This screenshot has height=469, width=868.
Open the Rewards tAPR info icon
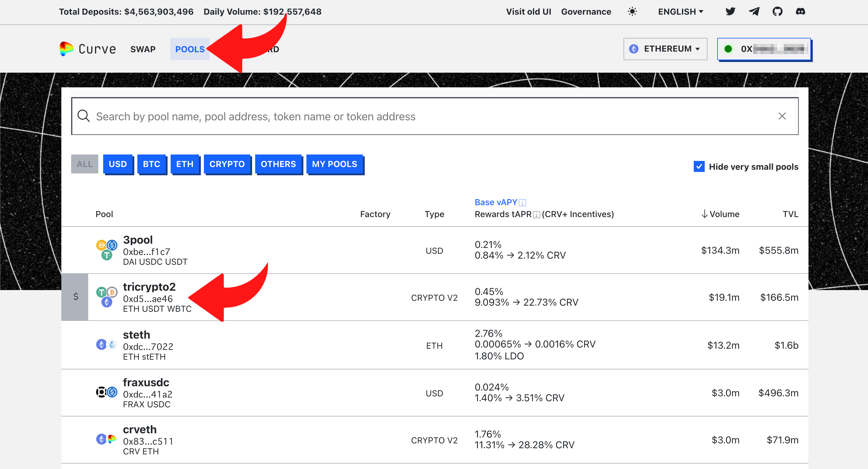[x=537, y=214]
